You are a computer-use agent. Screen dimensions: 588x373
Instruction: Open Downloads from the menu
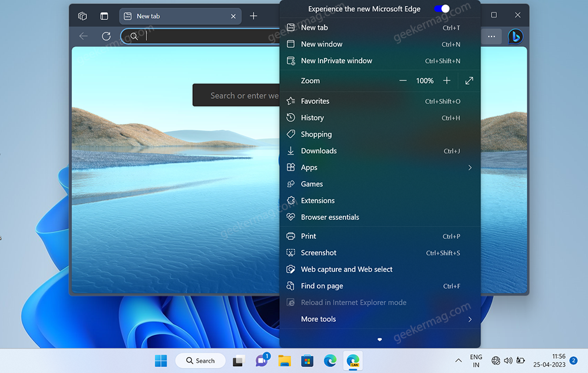click(x=380, y=151)
